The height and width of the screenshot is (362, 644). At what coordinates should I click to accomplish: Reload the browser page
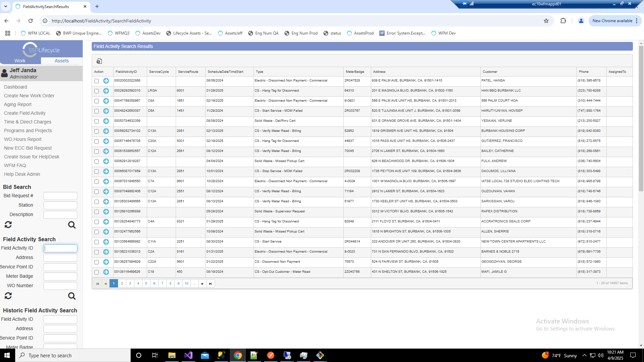tap(31, 21)
